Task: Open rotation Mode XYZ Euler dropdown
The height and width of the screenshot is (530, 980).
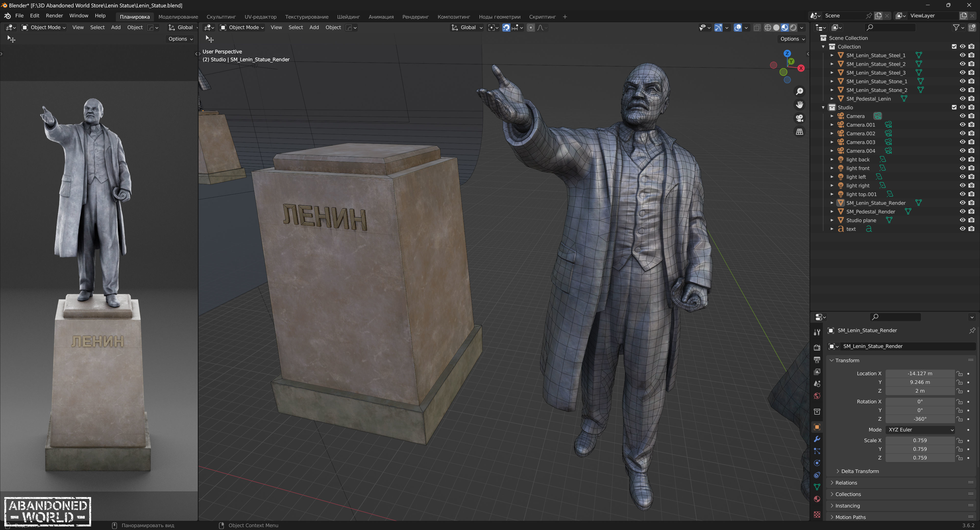Action: (920, 430)
